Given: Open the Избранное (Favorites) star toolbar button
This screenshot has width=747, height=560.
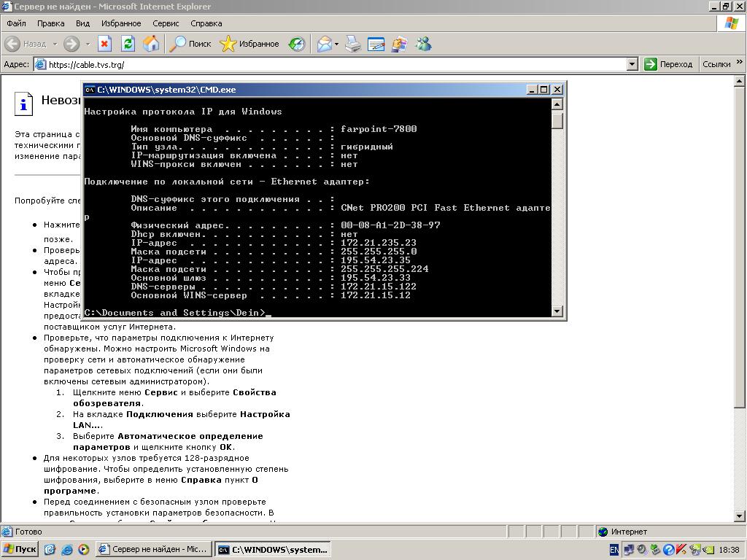Looking at the screenshot, I should point(249,44).
